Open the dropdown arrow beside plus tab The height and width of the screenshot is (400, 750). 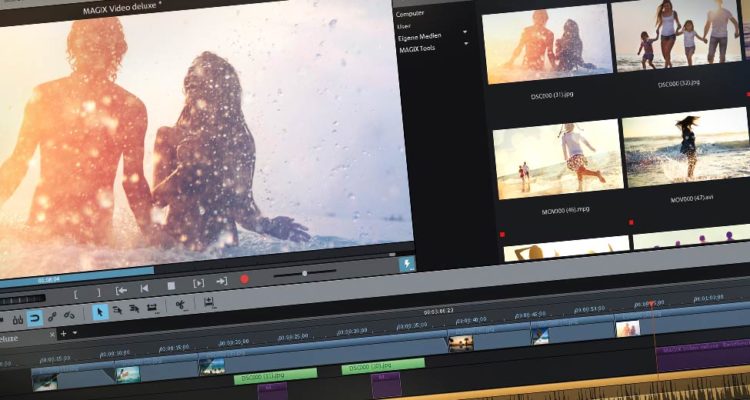(75, 333)
